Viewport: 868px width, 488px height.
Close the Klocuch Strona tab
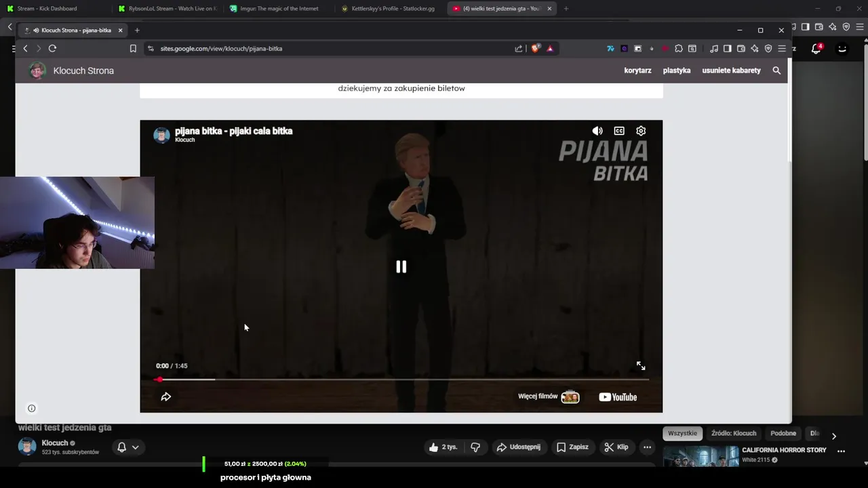pyautogui.click(x=121, y=30)
